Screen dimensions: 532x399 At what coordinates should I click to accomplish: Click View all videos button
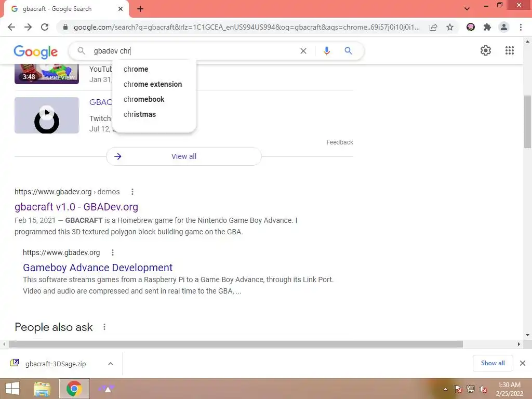[x=183, y=156]
